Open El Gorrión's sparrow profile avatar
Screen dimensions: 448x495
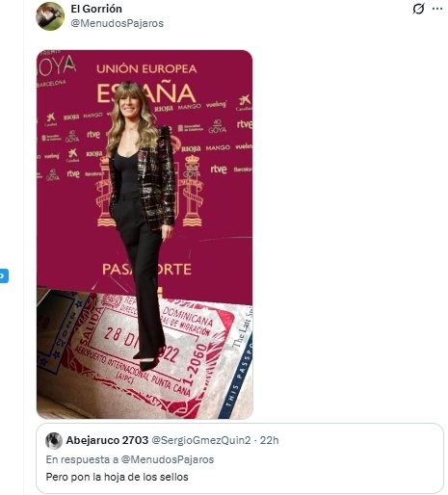coord(50,16)
